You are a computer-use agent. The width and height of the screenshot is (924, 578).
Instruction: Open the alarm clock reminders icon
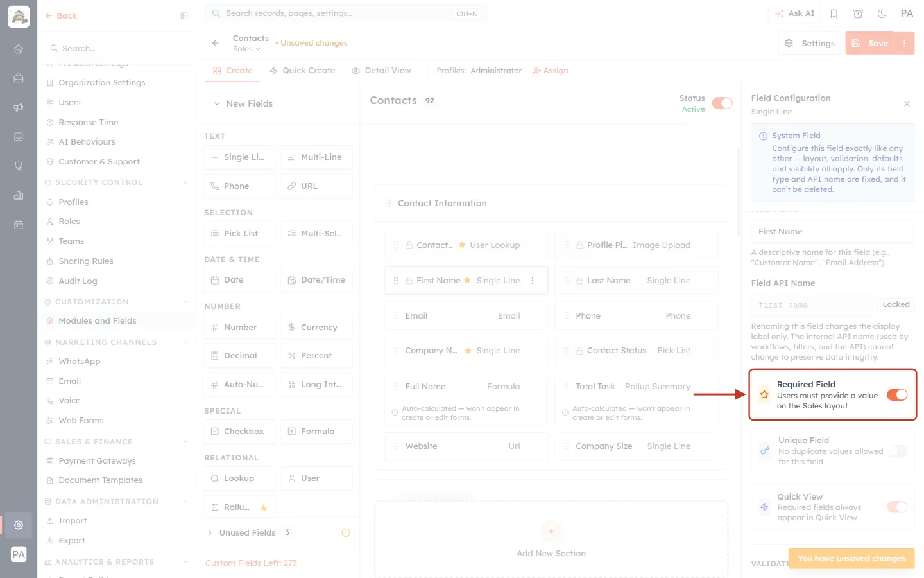click(858, 13)
